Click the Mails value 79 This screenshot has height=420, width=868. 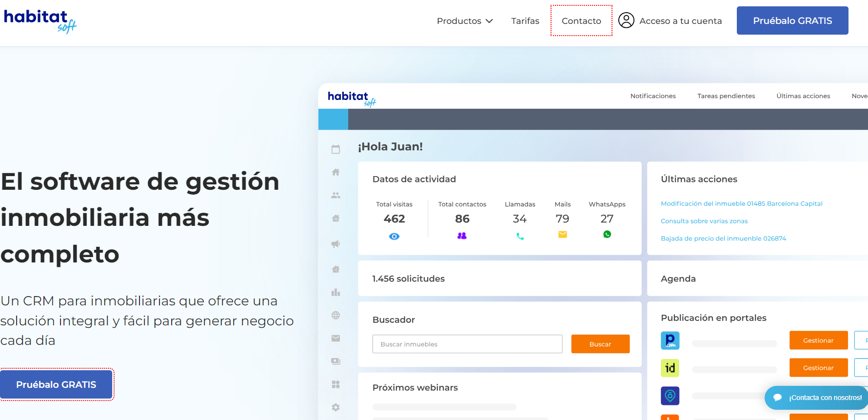562,219
